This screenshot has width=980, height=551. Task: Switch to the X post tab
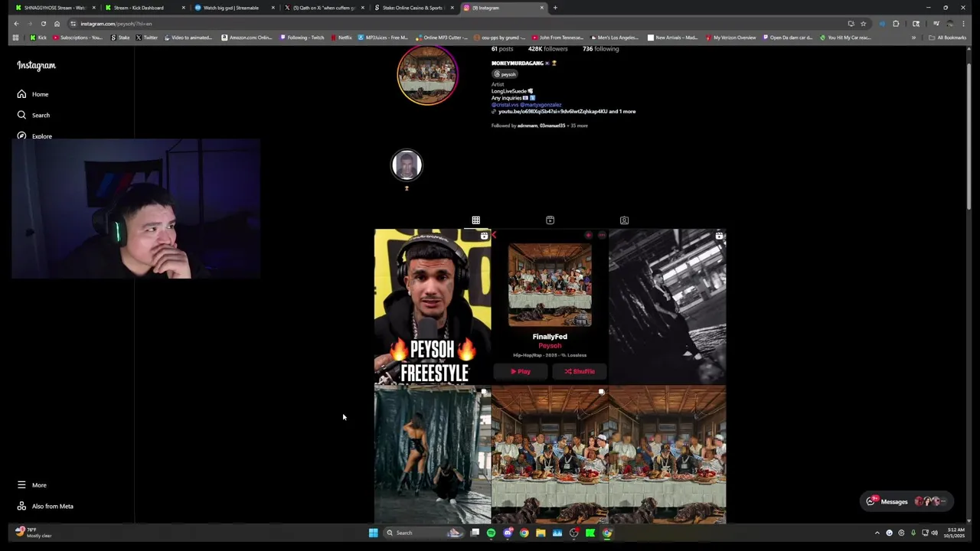(x=323, y=8)
